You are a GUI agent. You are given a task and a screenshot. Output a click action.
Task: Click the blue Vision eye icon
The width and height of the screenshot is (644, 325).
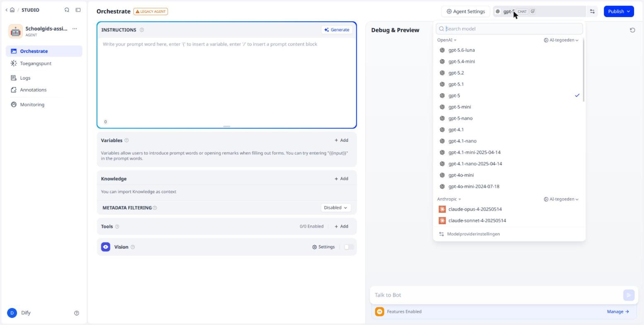(106, 247)
